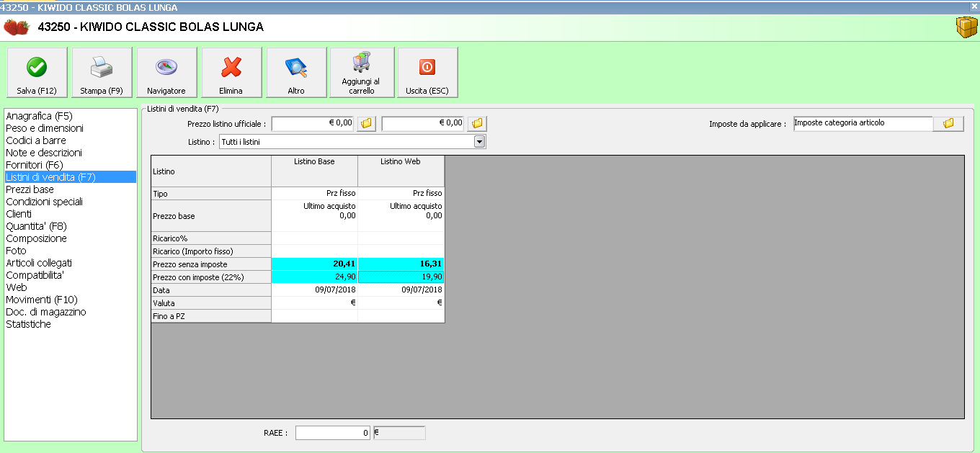Click Prz fisso cell under Listino Web

pos(401,193)
